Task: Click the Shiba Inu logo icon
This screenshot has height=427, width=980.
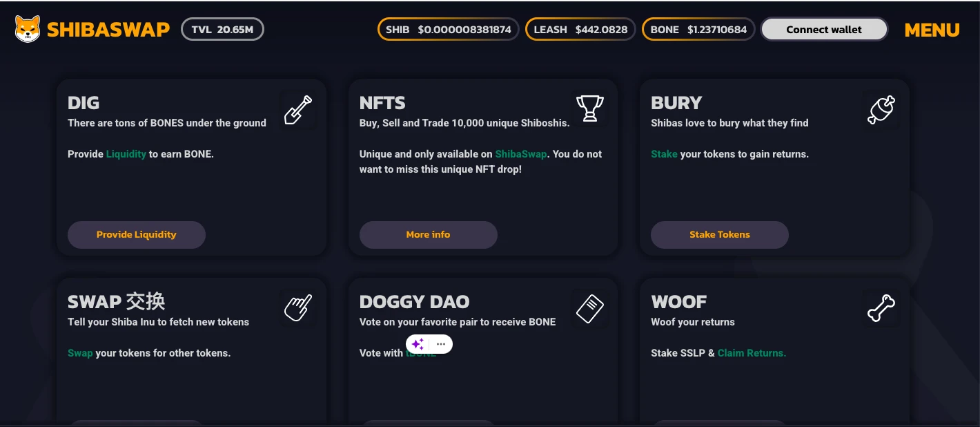Action: tap(28, 29)
